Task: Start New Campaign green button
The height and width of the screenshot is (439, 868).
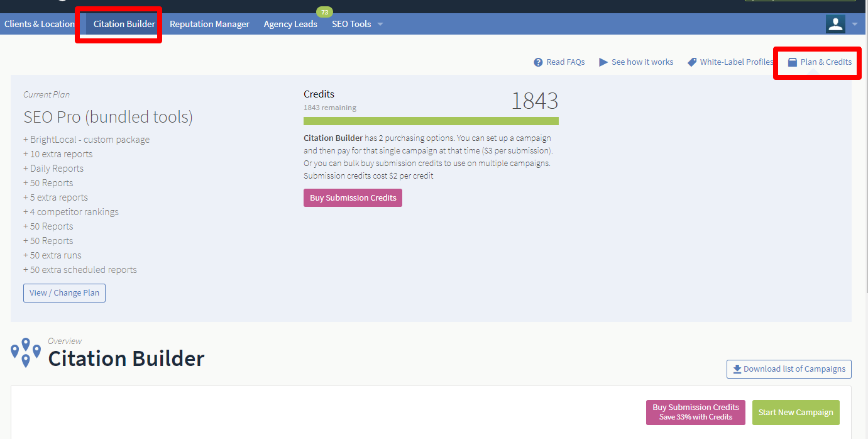Action: [796, 413]
